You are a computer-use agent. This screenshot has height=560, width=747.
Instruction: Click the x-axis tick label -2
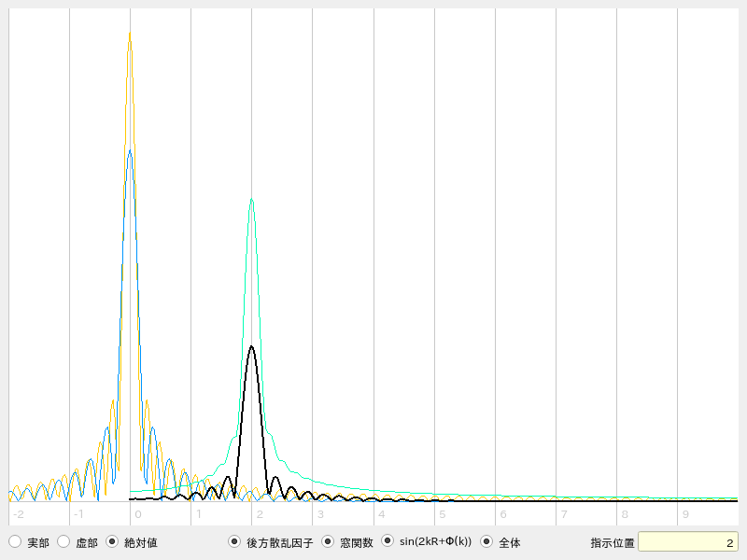pos(18,514)
